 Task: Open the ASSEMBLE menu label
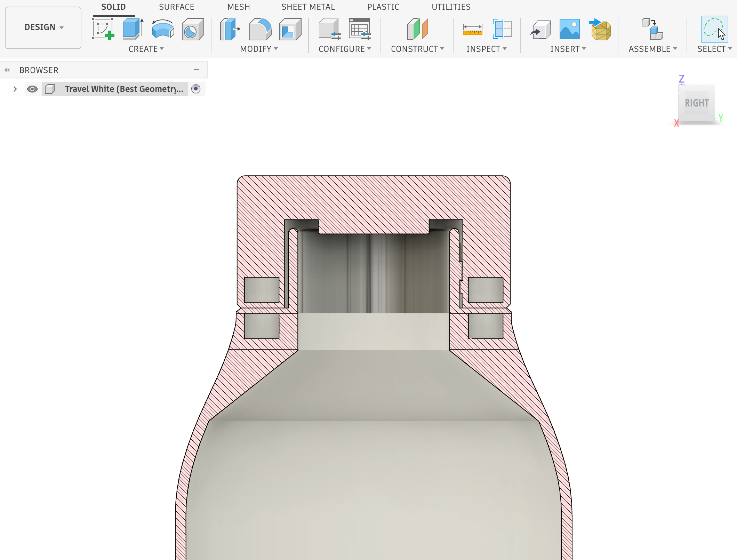(652, 49)
